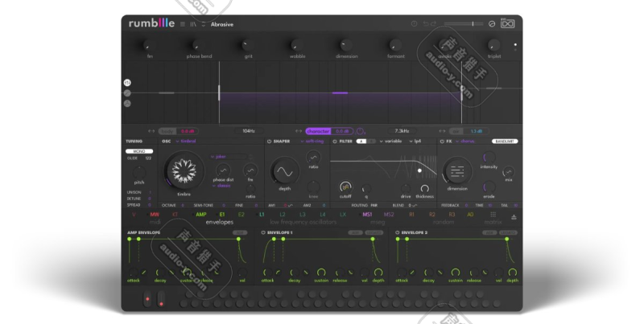Click the large timbre wavetable knob
The width and height of the screenshot is (644, 324).
tap(184, 170)
